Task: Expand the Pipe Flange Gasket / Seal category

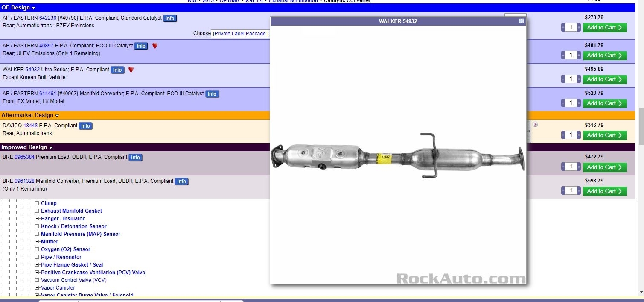Action: pos(37,265)
